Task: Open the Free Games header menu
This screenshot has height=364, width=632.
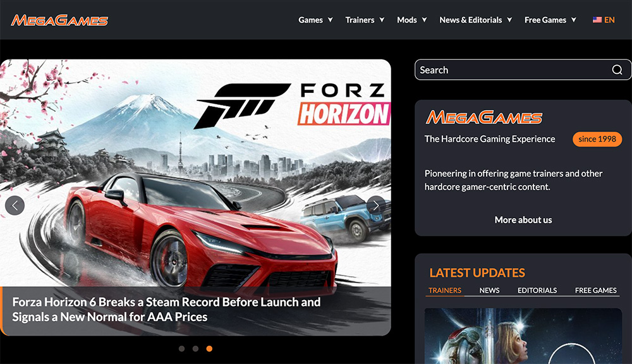Action: (x=545, y=20)
